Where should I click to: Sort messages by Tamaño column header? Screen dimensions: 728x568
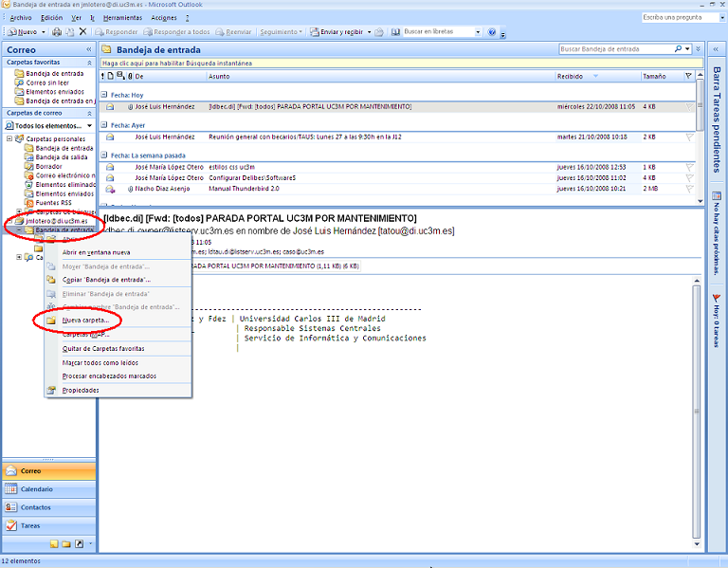[x=662, y=76]
